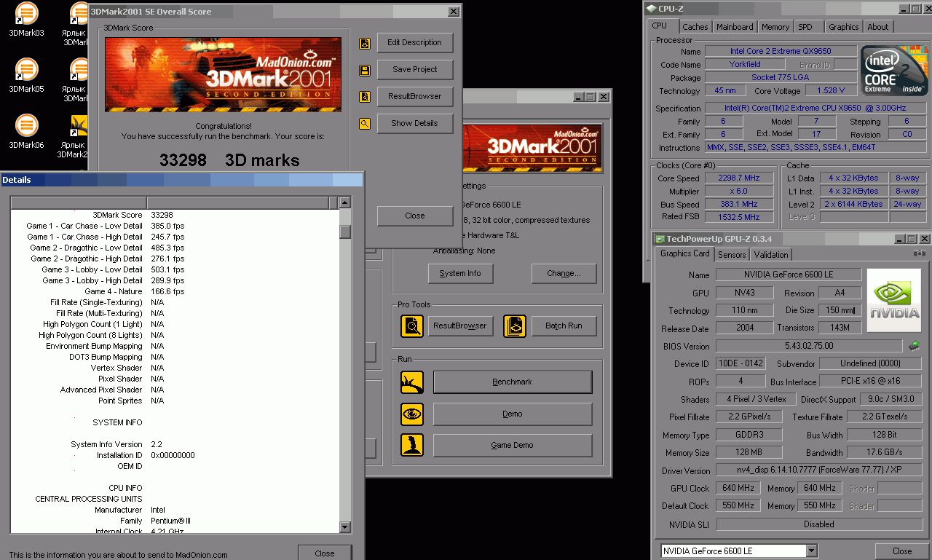Click the BIOS Version field in GPU-Z
The height and width of the screenshot is (560, 932).
click(808, 347)
